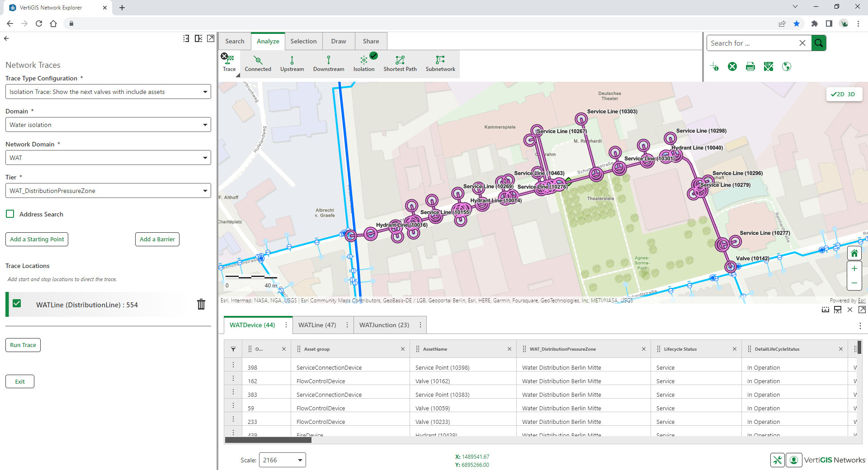Open the WATLine (47) results tab
The image size is (868, 470).
(x=317, y=325)
